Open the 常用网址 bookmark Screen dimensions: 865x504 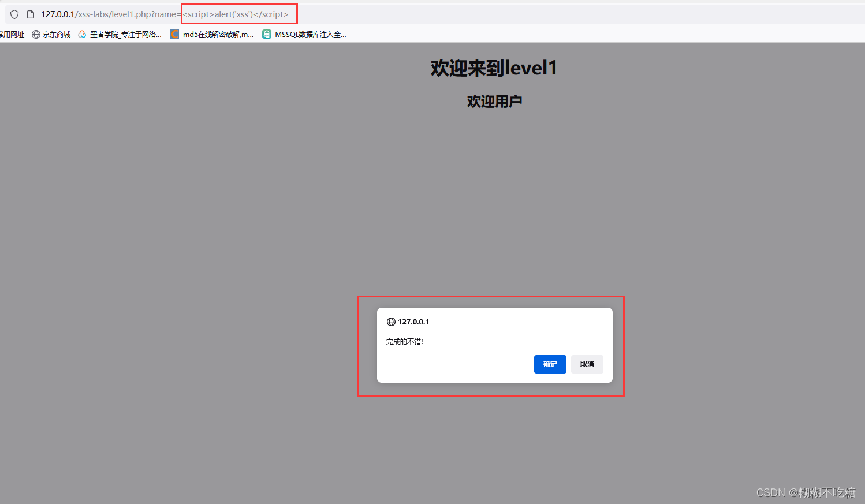(x=12, y=35)
